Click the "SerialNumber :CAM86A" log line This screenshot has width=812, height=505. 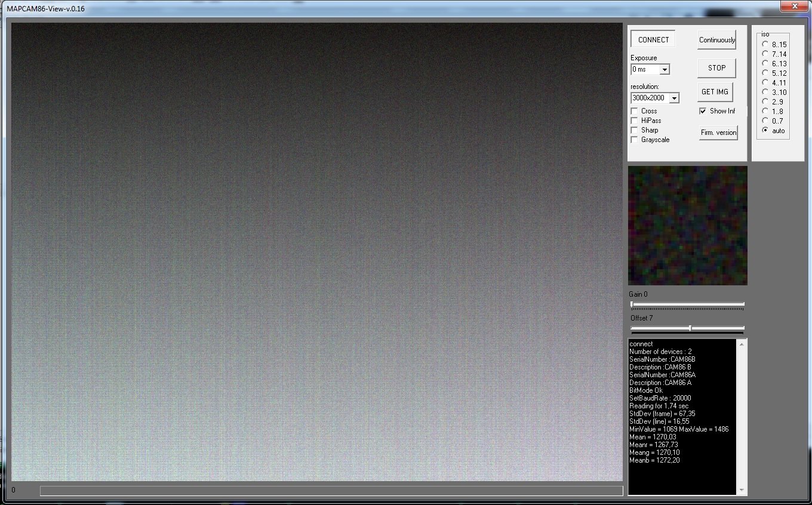click(662, 375)
